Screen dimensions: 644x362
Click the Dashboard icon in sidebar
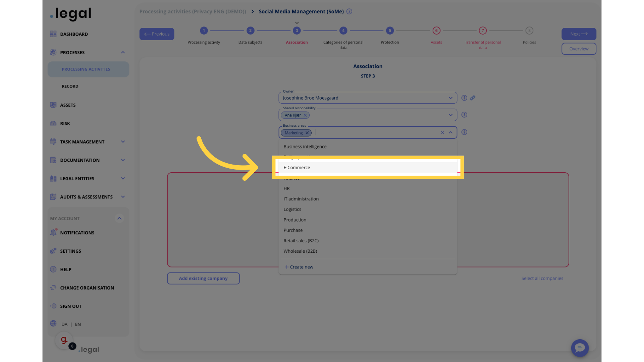tap(52, 34)
